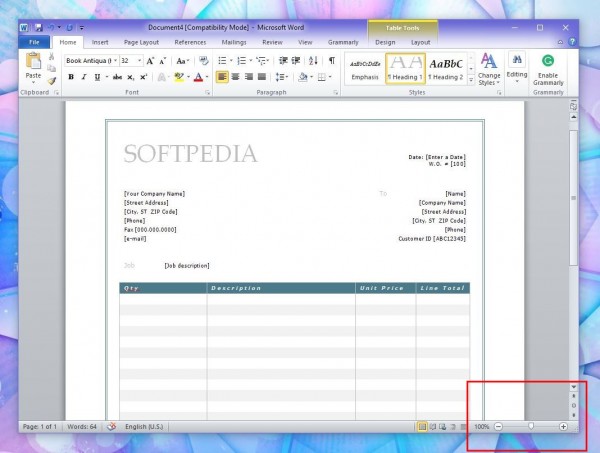Toggle Italic formatting
The height and width of the screenshot is (453, 600).
(x=84, y=77)
